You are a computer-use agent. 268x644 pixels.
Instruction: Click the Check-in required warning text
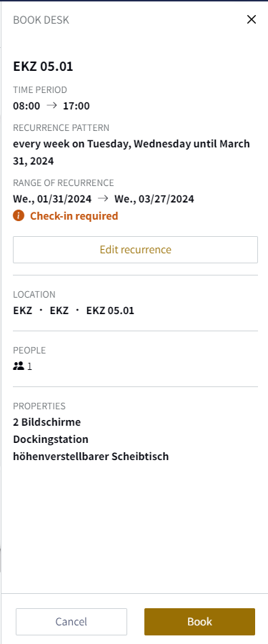coord(74,215)
